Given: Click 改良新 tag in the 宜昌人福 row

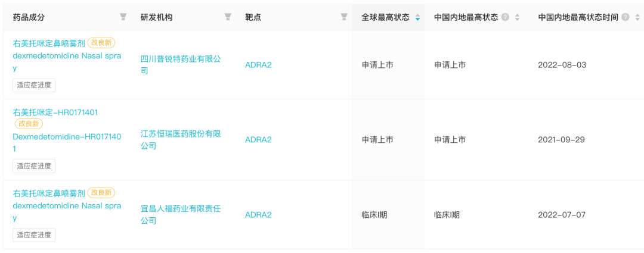Looking at the screenshot, I should (101, 192).
